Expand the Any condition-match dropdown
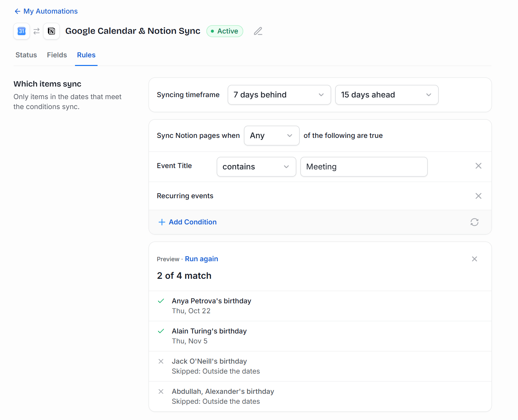518x420 pixels. [x=272, y=136]
